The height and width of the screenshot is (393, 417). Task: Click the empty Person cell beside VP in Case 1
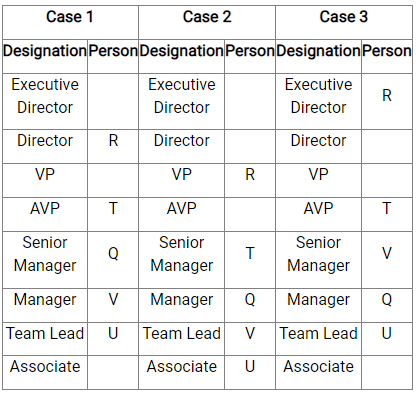(113, 180)
